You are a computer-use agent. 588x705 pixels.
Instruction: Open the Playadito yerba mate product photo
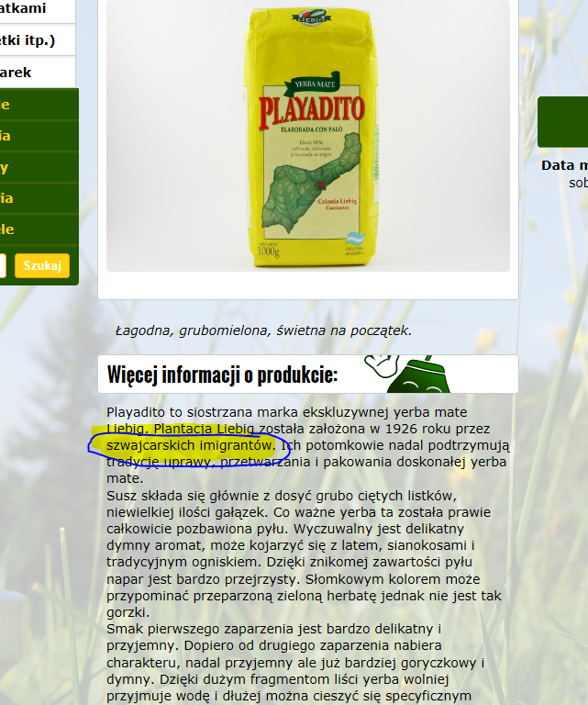click(x=308, y=135)
